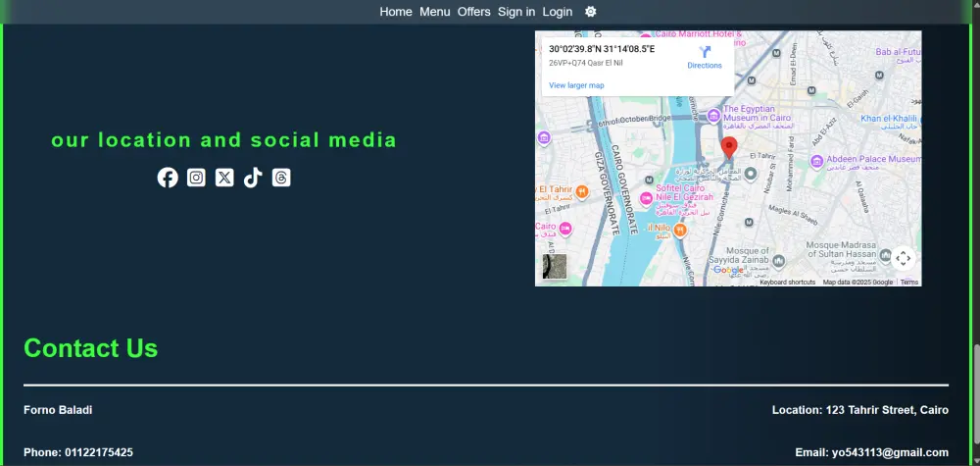This screenshot has height=466, width=980.
Task: Click the 26VP+Q74 Qasr El Nil text
Action: click(x=586, y=63)
